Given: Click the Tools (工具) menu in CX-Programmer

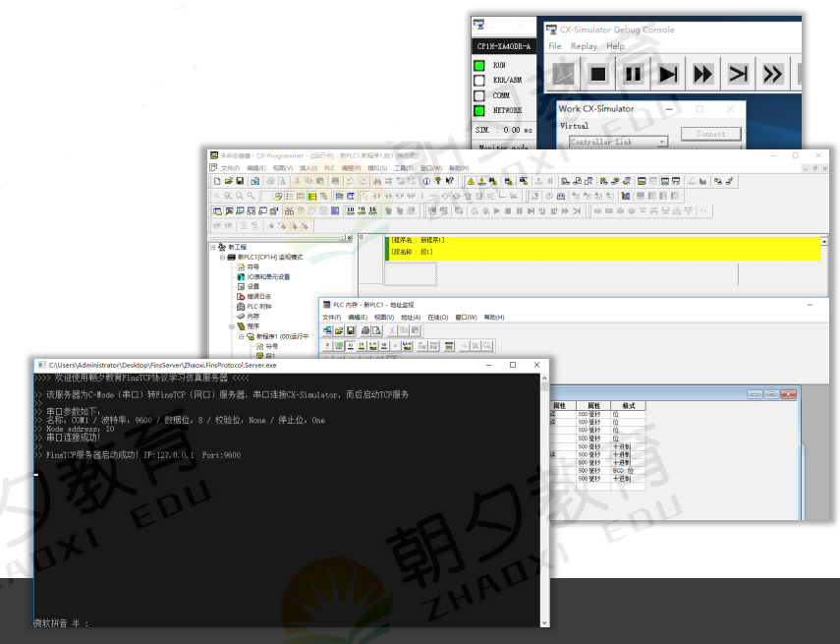Looking at the screenshot, I should tap(404, 168).
